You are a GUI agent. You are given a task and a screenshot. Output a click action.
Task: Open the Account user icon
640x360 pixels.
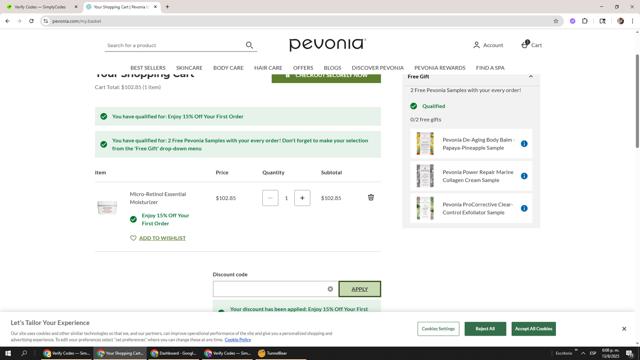click(x=476, y=45)
